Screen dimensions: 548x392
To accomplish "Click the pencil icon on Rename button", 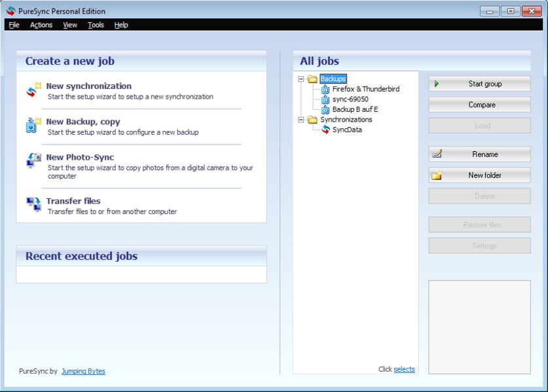I will click(437, 154).
